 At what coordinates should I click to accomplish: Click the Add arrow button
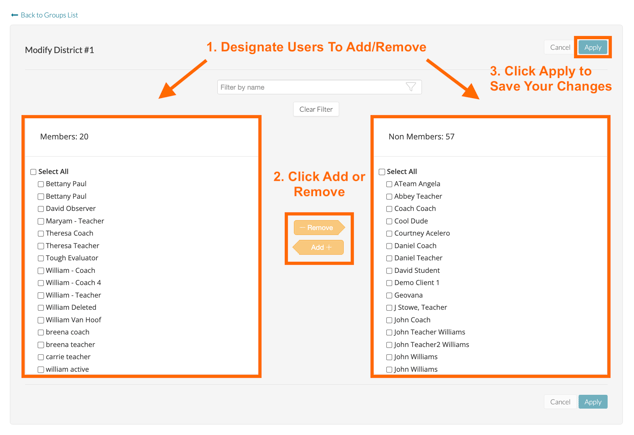click(319, 247)
